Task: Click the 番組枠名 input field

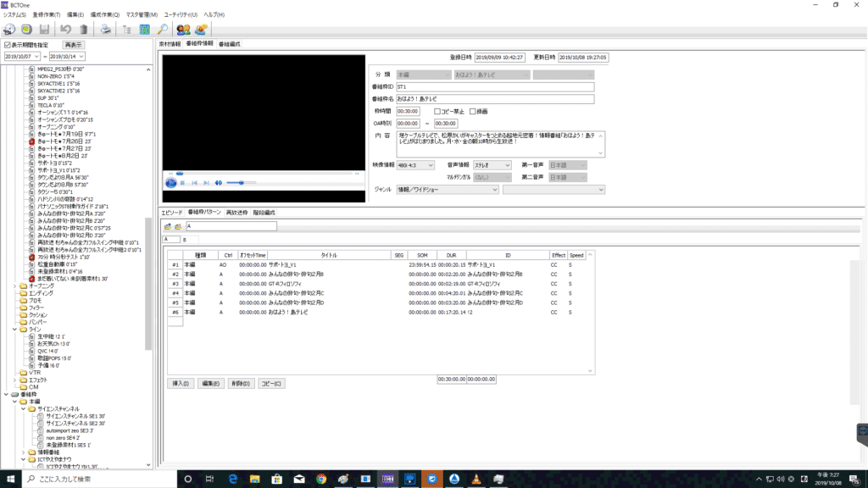Action: [495, 99]
